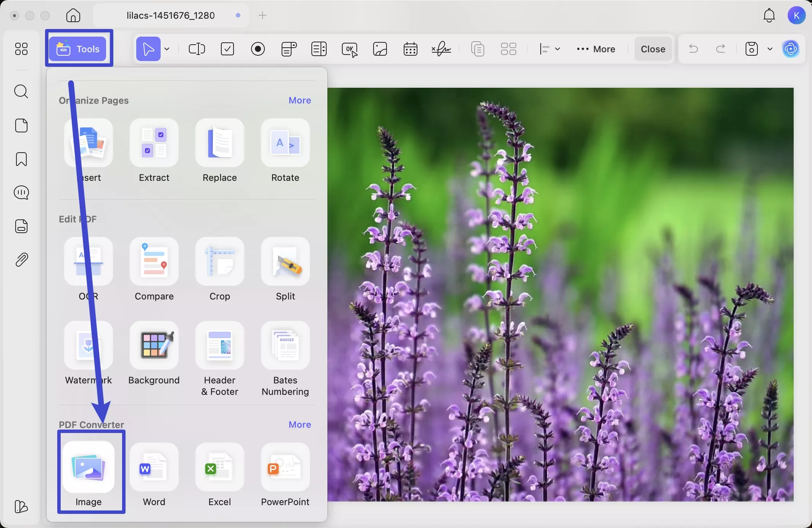Convert PDF to Excel
The width and height of the screenshot is (812, 528).
(x=219, y=468)
